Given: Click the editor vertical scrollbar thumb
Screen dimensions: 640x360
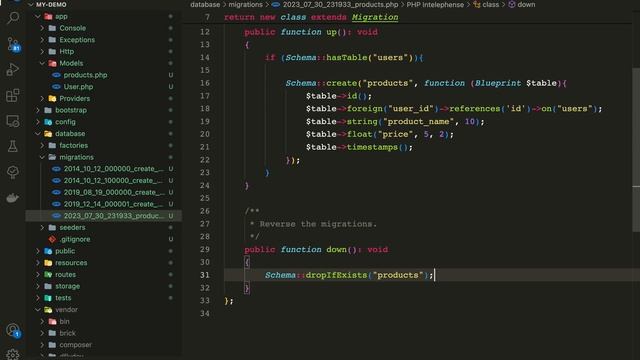Looking at the screenshot, I should point(636,150).
